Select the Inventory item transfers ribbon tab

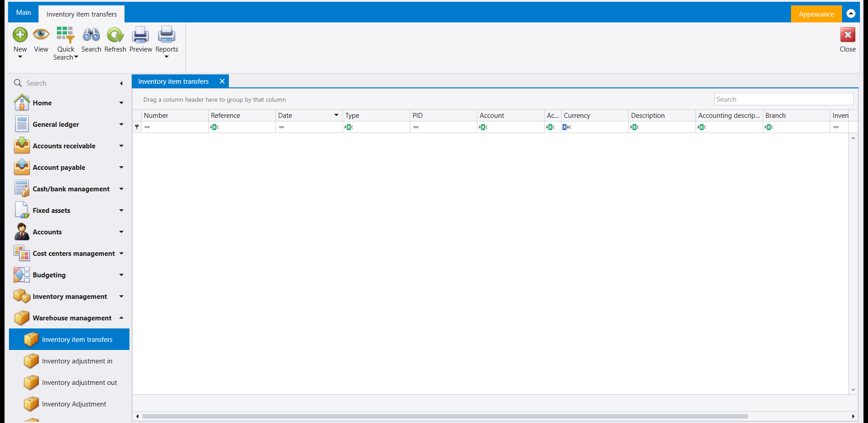coord(82,14)
